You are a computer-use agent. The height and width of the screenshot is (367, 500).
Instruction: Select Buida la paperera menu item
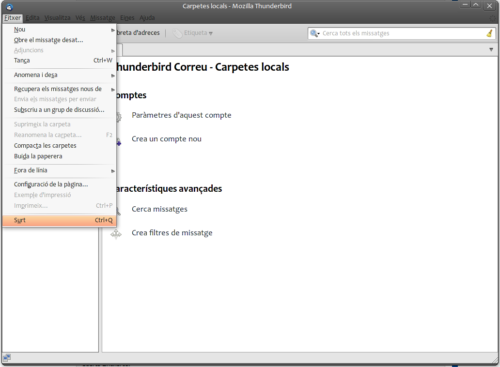(x=59, y=156)
